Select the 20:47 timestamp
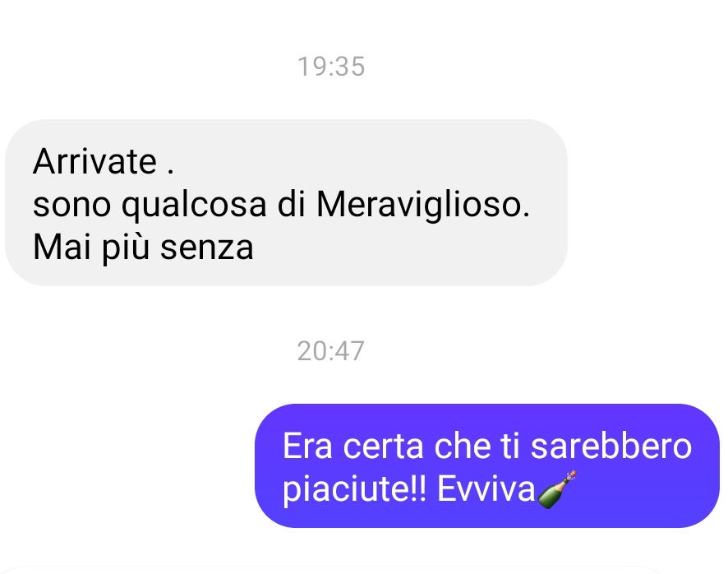 click(330, 351)
